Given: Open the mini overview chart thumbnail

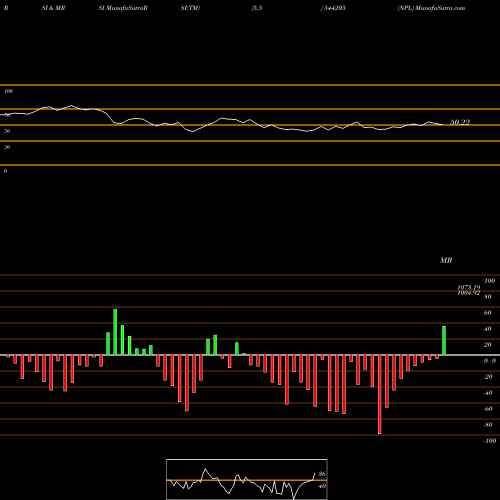Looking at the screenshot, I should coord(247,479).
